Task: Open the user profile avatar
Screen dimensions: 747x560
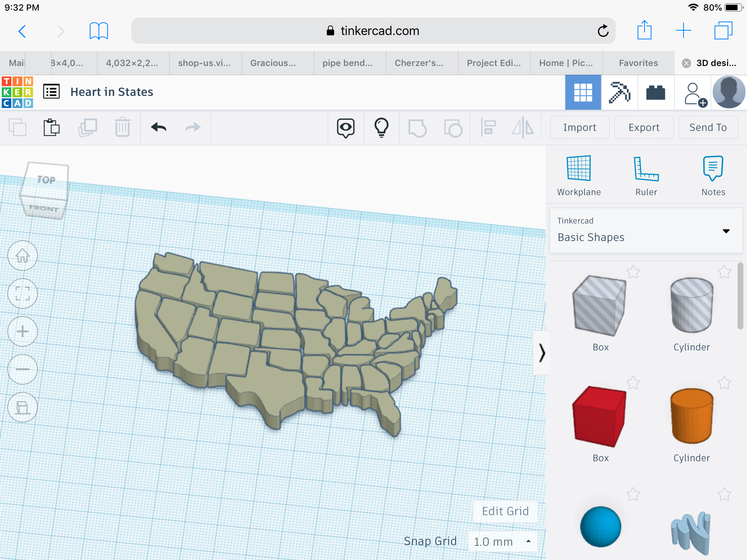Action: tap(729, 92)
